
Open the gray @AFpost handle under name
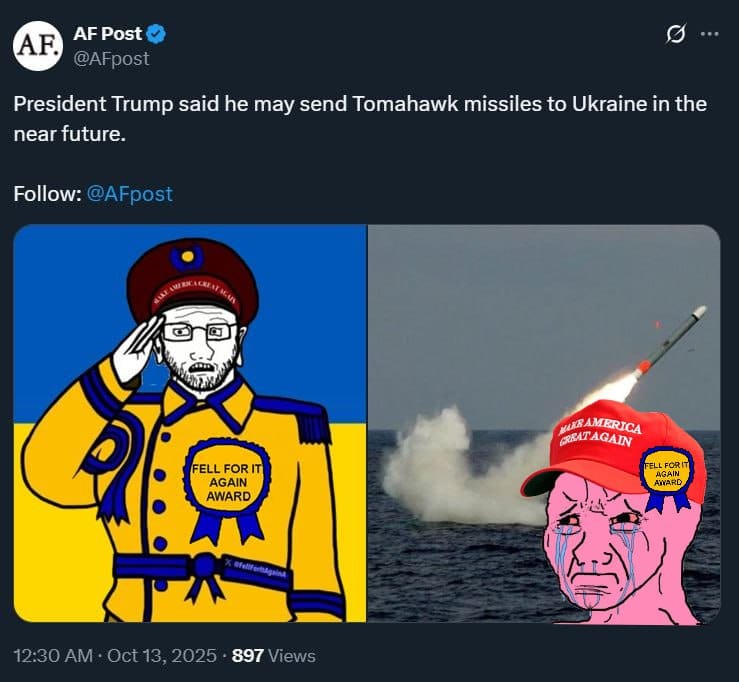click(x=111, y=58)
